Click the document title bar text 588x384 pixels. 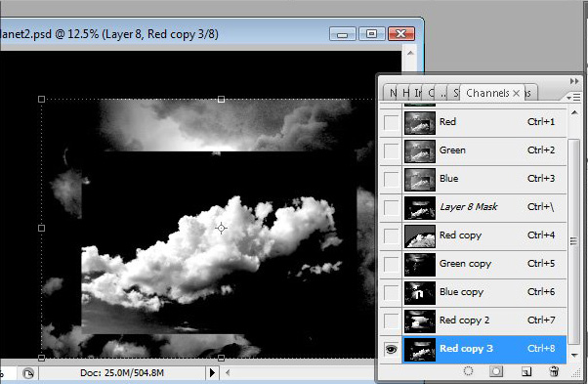point(109,34)
